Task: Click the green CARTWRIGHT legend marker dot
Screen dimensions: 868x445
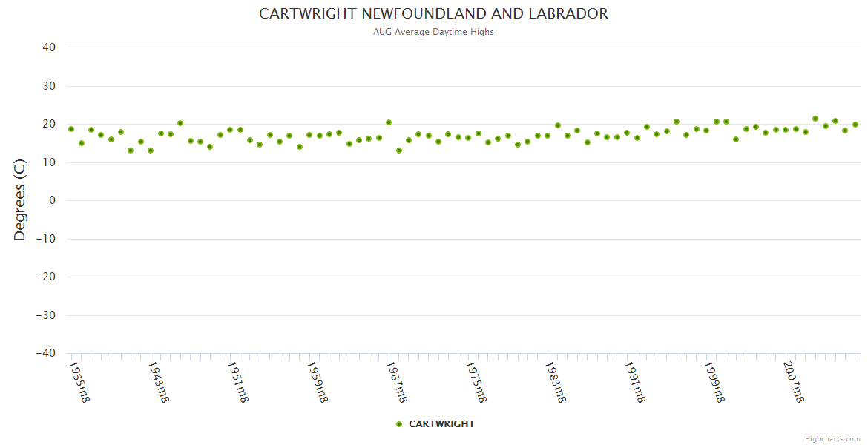Action: tap(399, 424)
